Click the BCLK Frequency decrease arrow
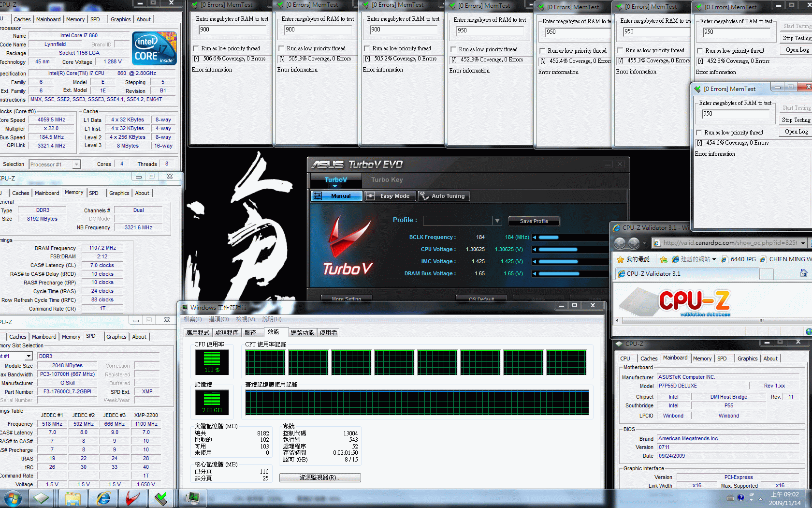 tap(534, 238)
